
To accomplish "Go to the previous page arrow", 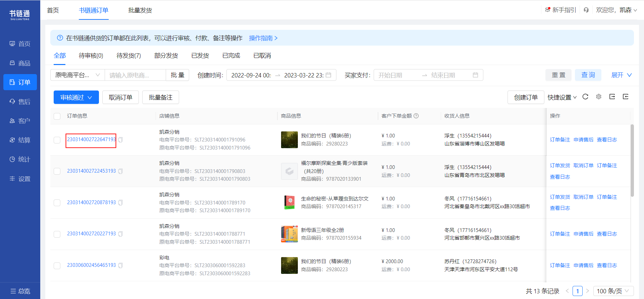I will point(568,291).
